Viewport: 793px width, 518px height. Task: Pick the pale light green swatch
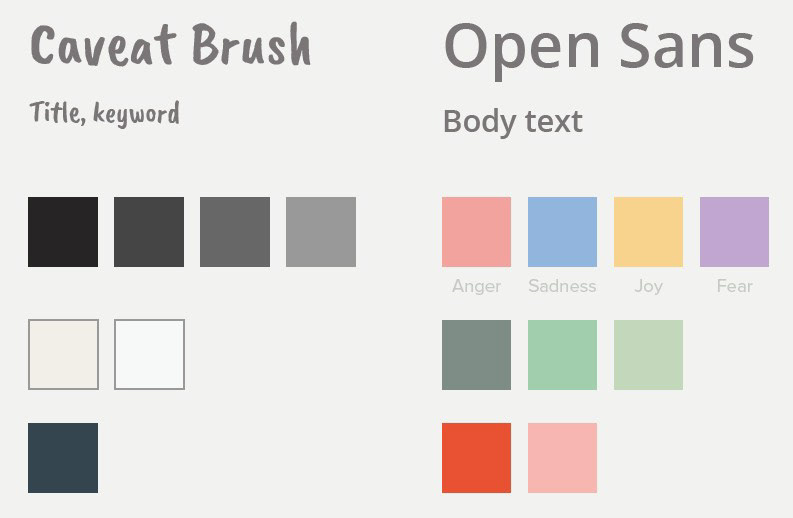tap(648, 355)
